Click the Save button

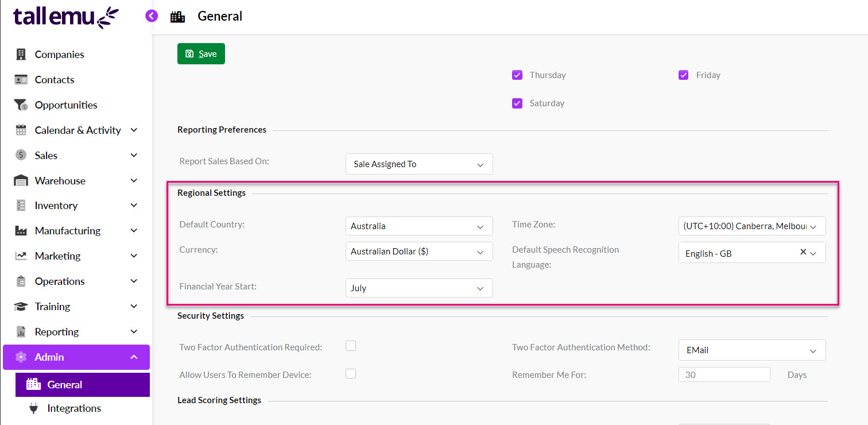201,53
